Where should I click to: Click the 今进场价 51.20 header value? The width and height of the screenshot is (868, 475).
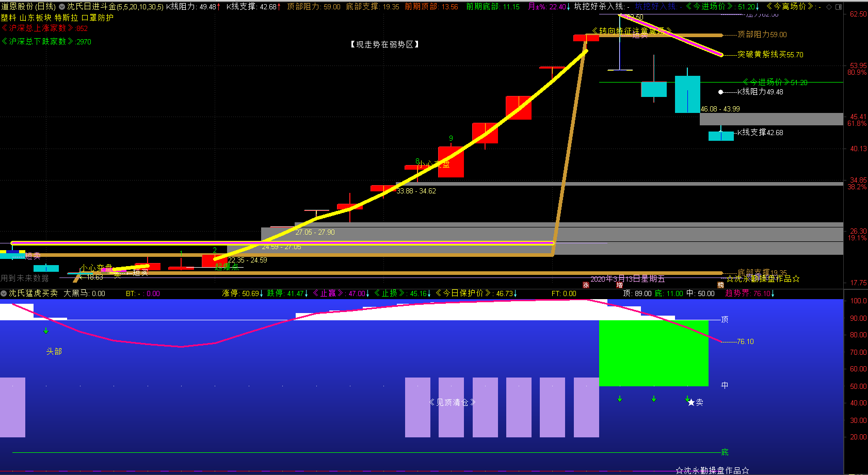(x=722, y=7)
